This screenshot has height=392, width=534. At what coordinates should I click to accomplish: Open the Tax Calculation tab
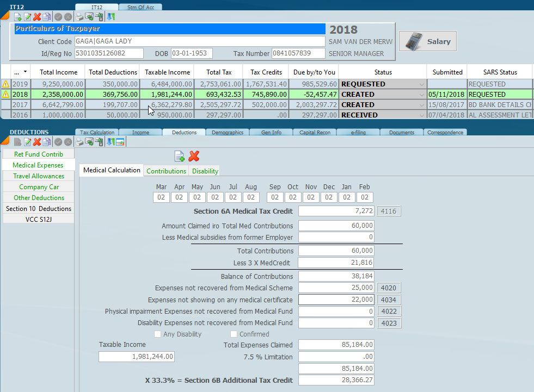tap(97, 132)
